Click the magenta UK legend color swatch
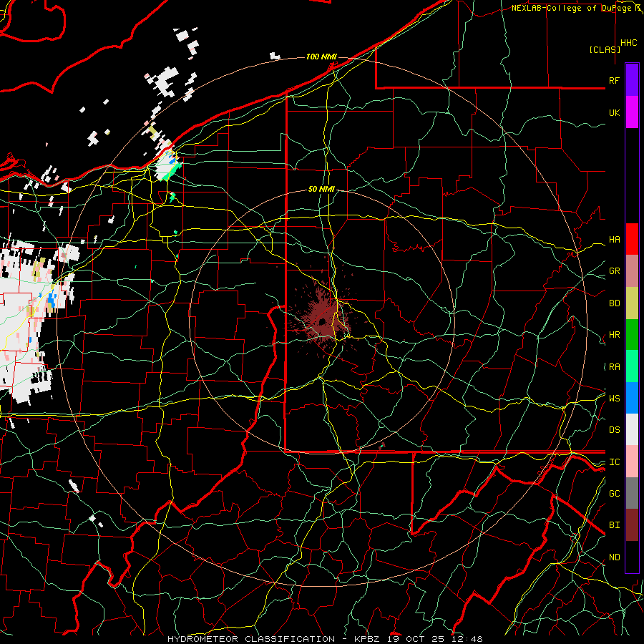 click(632, 112)
